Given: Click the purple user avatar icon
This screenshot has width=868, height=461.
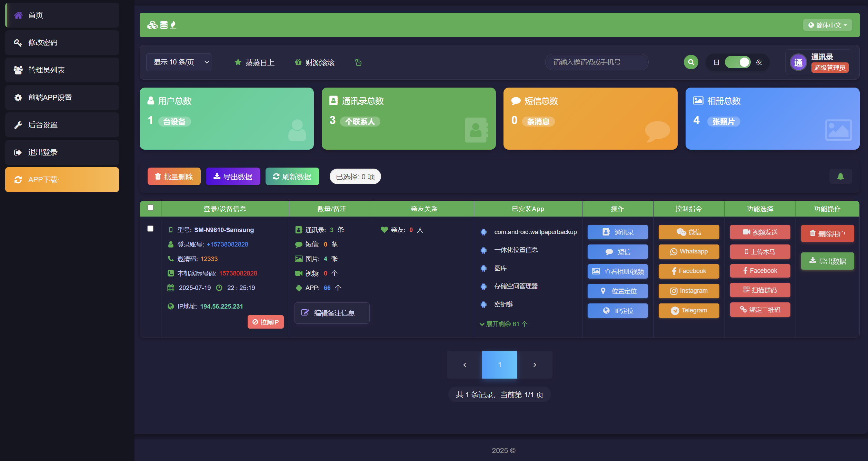Looking at the screenshot, I should click(x=798, y=62).
